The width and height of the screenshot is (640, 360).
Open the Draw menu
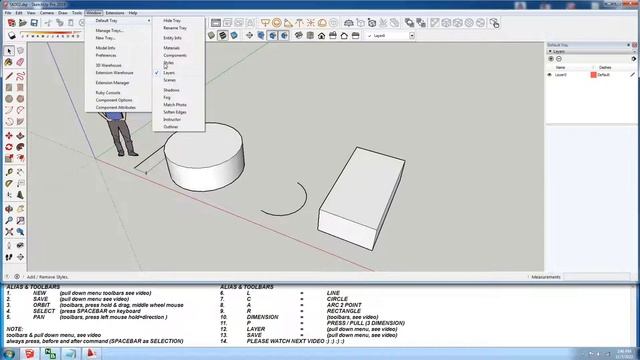click(x=63, y=13)
